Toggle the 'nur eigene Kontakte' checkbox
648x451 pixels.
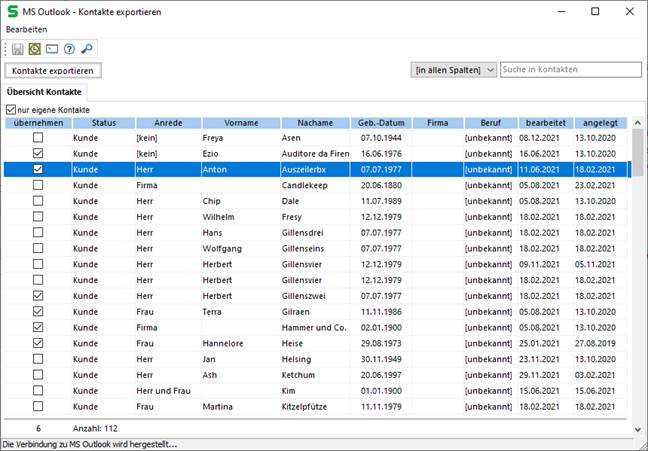[11, 109]
